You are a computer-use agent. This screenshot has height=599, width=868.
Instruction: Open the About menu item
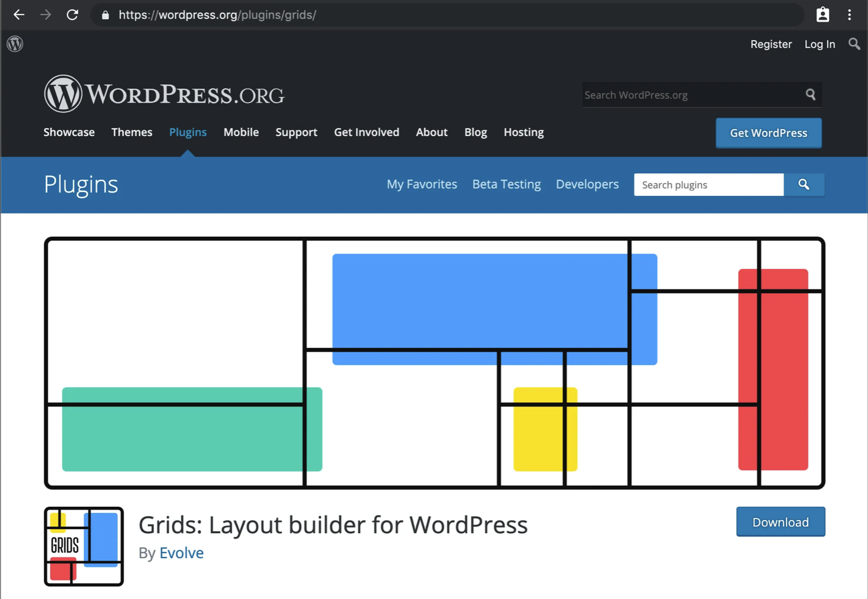pos(432,132)
